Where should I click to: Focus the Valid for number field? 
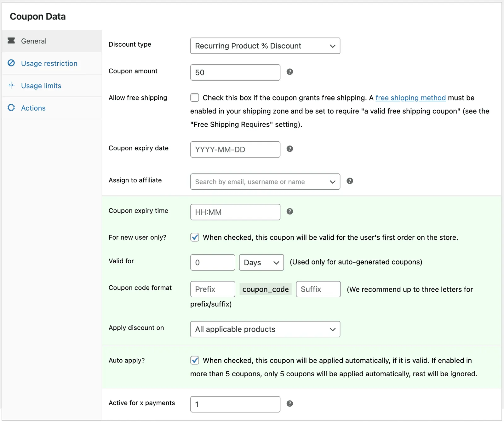click(x=213, y=263)
